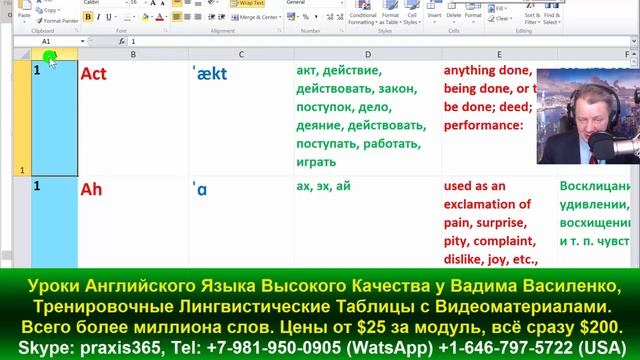This screenshot has width=640, height=360.
Task: Open the Borders dropdown arrow
Action: (x=134, y=17)
